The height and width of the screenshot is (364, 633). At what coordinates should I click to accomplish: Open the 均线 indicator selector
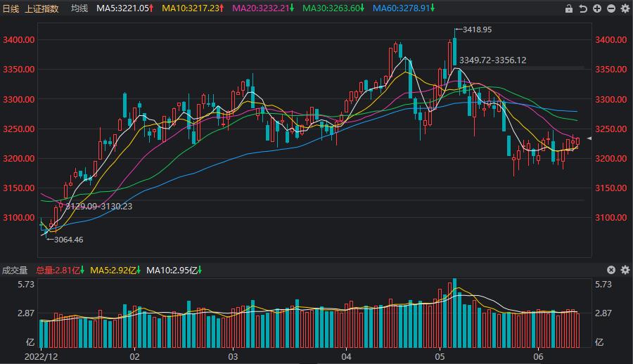coord(79,8)
